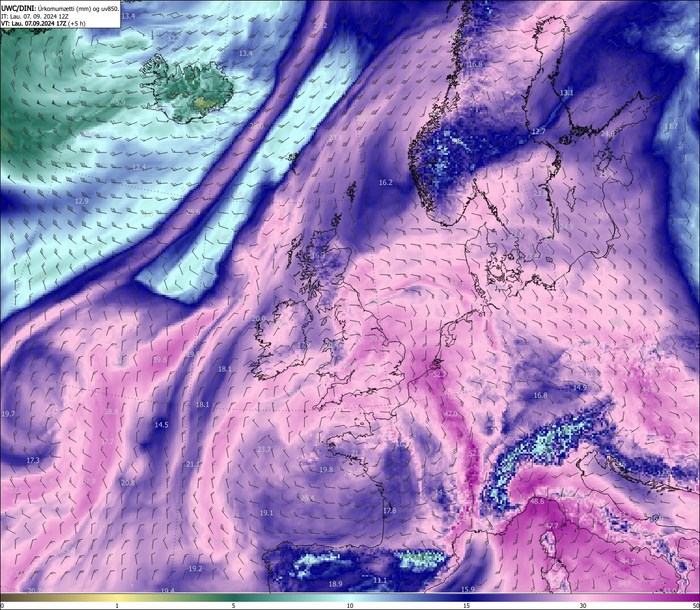Image resolution: width=700 pixels, height=610 pixels.
Task: Click the 47.7 value north of Corsica
Action: coord(552,526)
